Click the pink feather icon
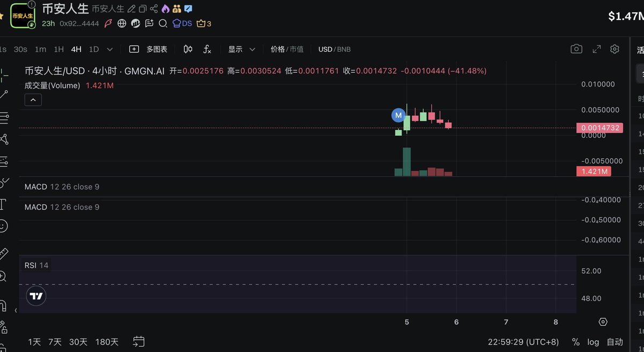 108,23
